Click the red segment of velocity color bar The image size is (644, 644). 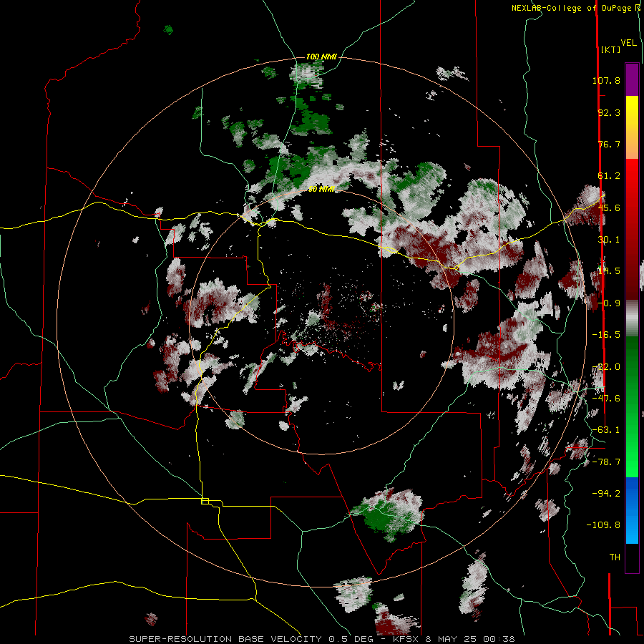pos(632,229)
